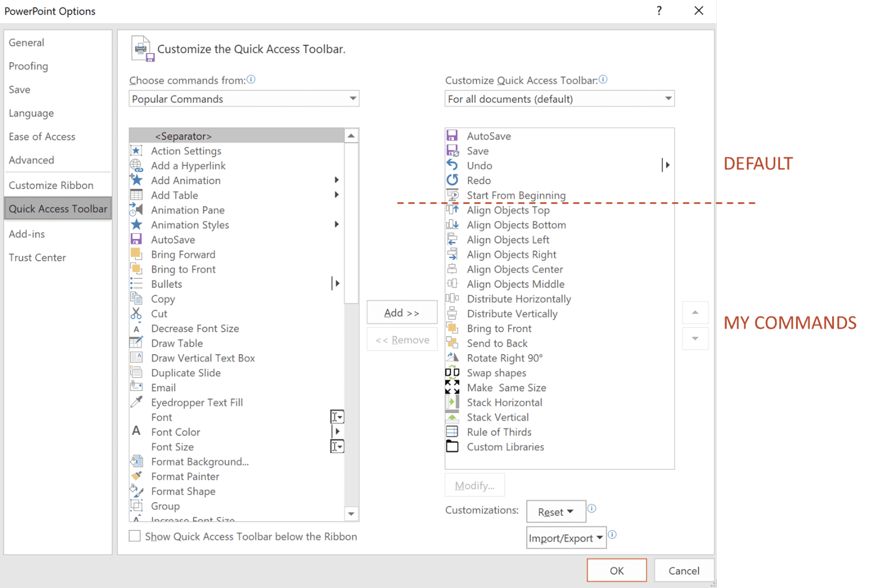This screenshot has height=588, width=869.
Task: Open the Import/Export dropdown
Action: (x=566, y=538)
